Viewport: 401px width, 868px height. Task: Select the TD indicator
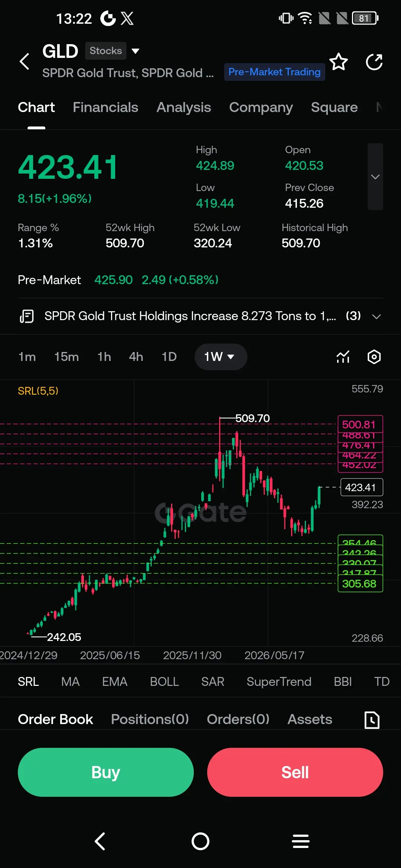382,682
